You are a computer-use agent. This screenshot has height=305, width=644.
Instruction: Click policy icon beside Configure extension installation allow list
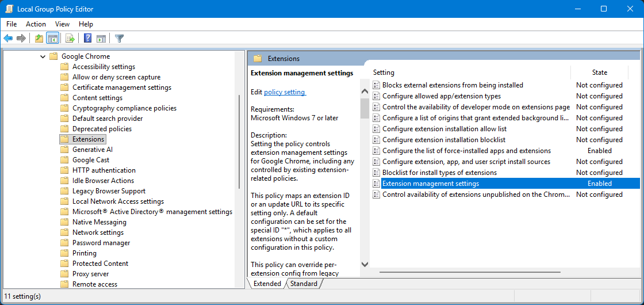tap(376, 129)
